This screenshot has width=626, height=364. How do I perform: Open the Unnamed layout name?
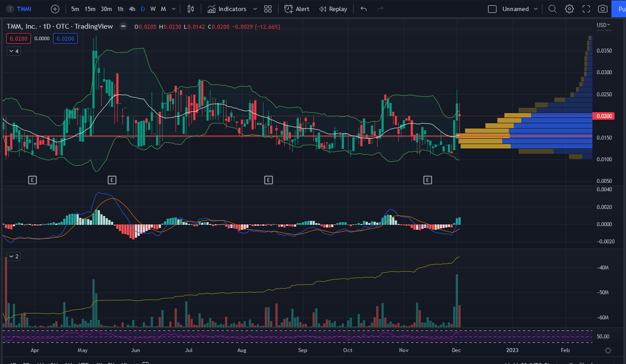coord(515,9)
